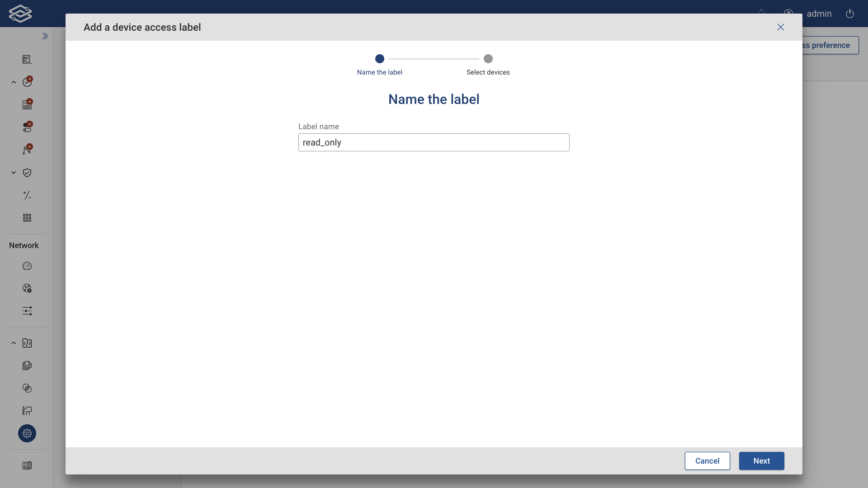Open the blue gear settings icon
Image resolution: width=868 pixels, height=488 pixels.
point(27,433)
